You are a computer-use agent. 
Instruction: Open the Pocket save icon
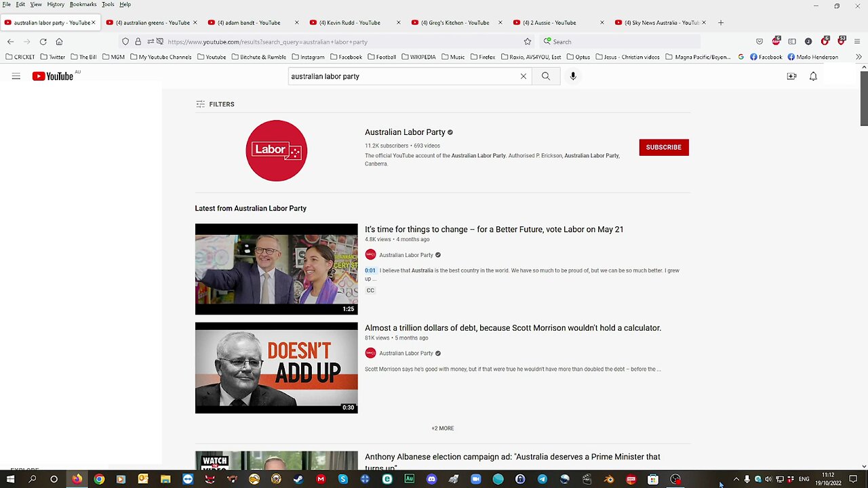point(759,41)
